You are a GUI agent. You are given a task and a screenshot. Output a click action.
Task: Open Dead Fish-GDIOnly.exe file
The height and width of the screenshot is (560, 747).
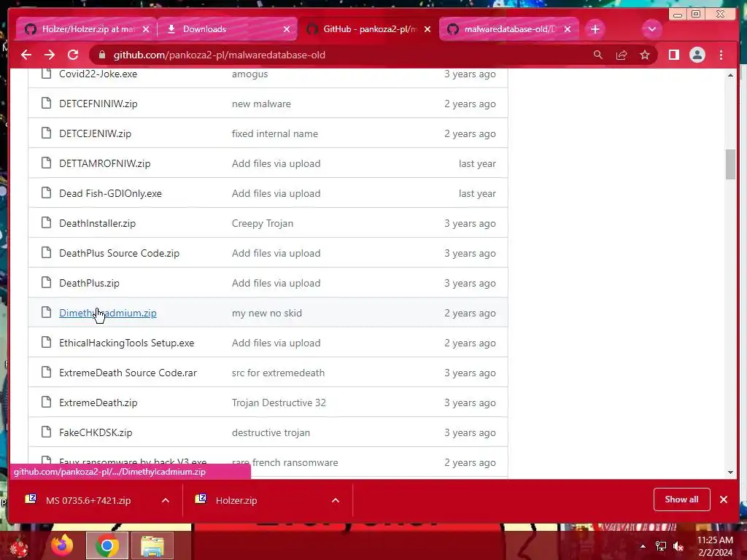(x=111, y=194)
